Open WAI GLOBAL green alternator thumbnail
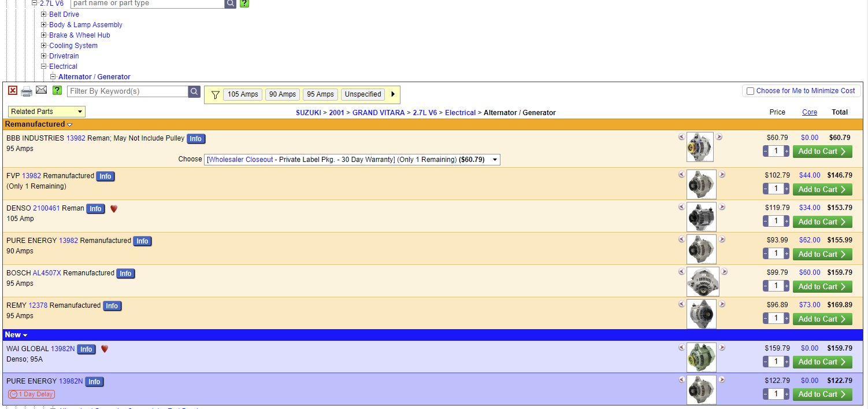 (x=702, y=358)
